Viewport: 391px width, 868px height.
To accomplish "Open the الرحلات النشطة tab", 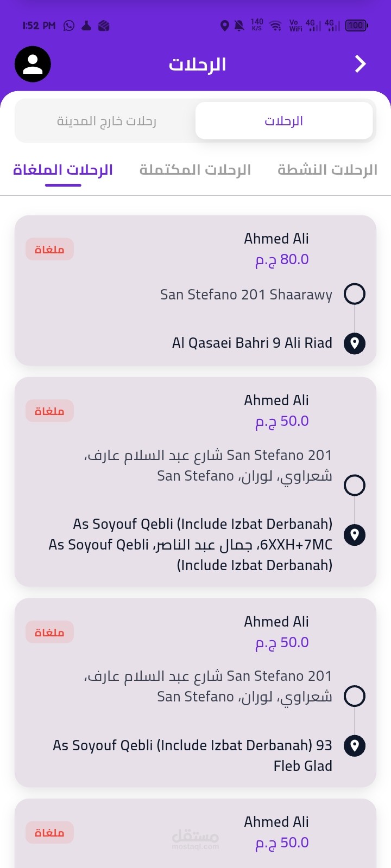I will [x=327, y=170].
